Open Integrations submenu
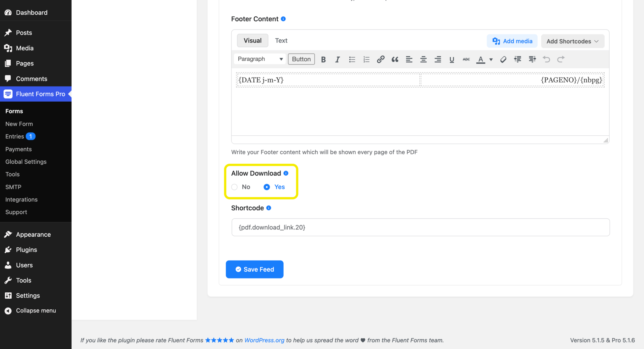The image size is (644, 349). [x=21, y=200]
